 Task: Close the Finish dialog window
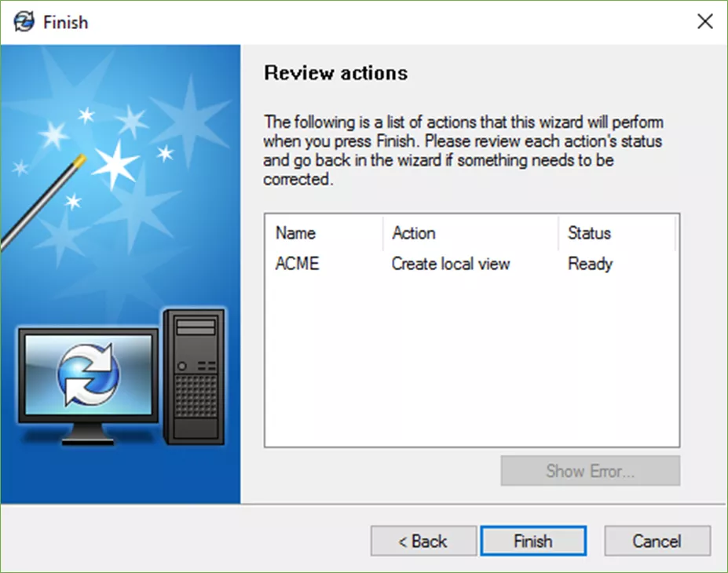pos(704,22)
